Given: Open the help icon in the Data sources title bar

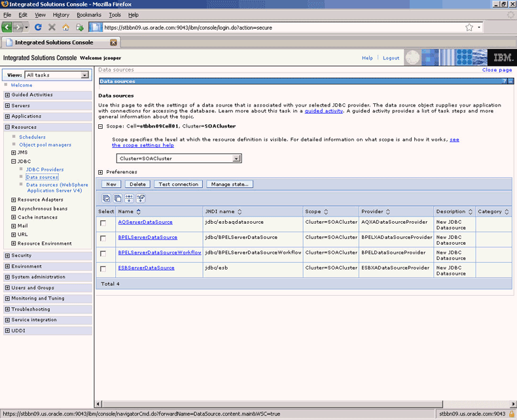Looking at the screenshot, I should pyautogui.click(x=505, y=81).
